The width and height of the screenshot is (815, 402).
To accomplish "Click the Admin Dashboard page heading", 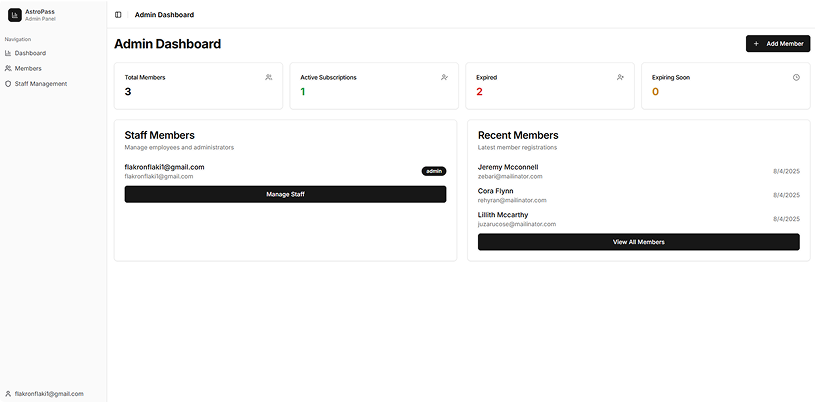I will pyautogui.click(x=167, y=44).
